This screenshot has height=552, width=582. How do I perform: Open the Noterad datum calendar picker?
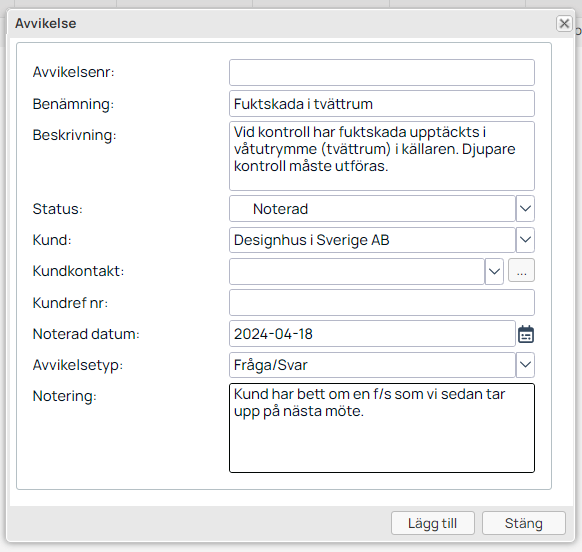pyautogui.click(x=526, y=334)
